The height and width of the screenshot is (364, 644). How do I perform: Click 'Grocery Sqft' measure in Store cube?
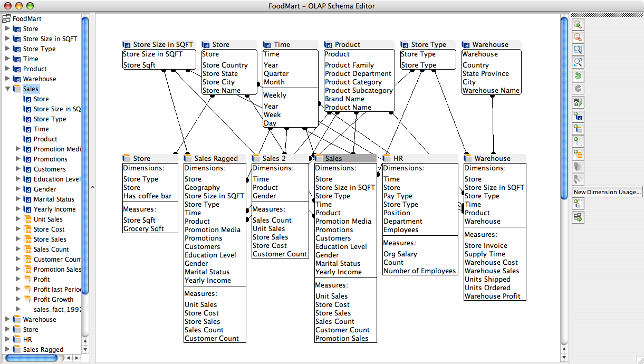click(143, 229)
